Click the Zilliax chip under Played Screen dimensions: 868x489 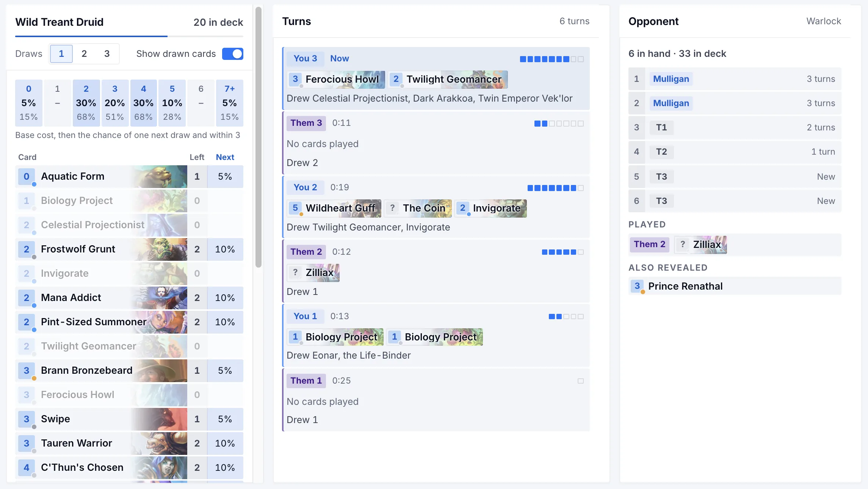click(x=700, y=244)
